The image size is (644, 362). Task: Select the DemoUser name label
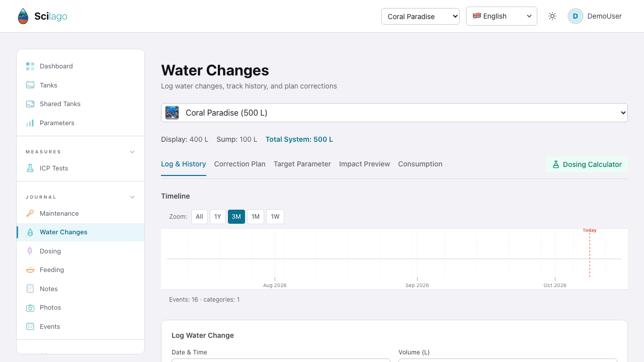click(x=605, y=16)
